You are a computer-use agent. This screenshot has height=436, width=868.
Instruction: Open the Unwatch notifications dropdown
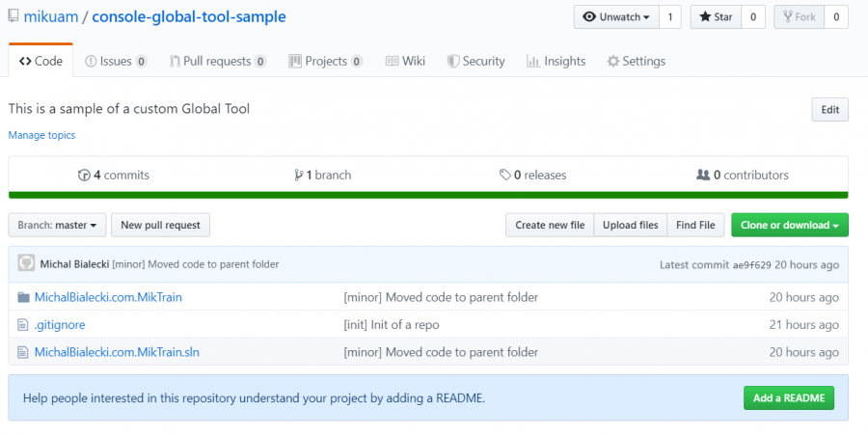pyautogui.click(x=616, y=17)
